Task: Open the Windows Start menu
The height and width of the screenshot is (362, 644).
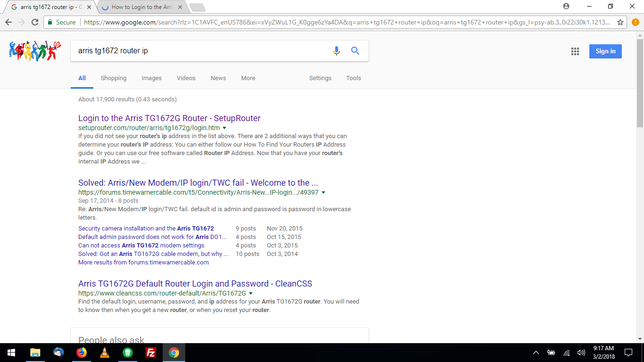Action: coord(11,353)
